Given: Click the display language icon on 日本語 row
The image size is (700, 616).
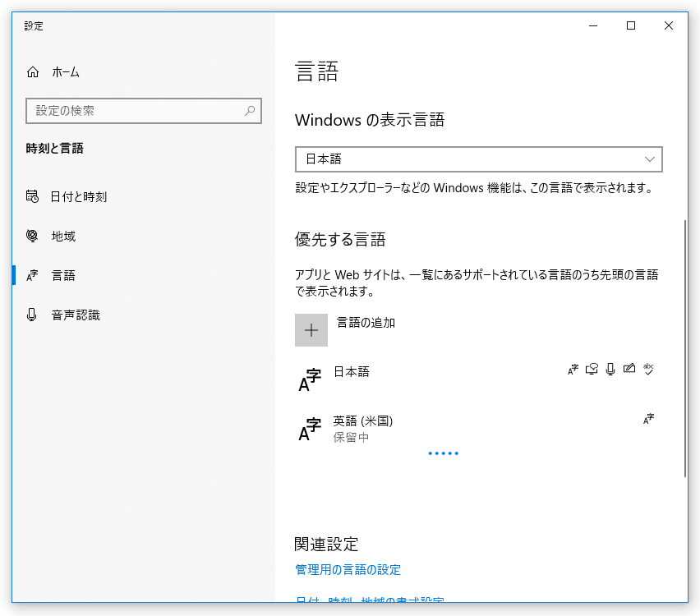Looking at the screenshot, I should pyautogui.click(x=573, y=369).
